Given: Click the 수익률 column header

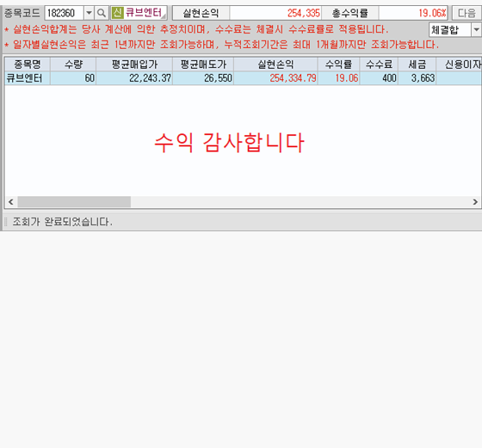Looking at the screenshot, I should [339, 64].
